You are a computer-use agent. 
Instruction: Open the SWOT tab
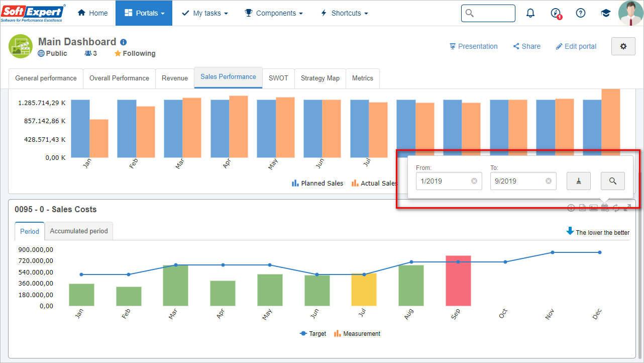(278, 78)
